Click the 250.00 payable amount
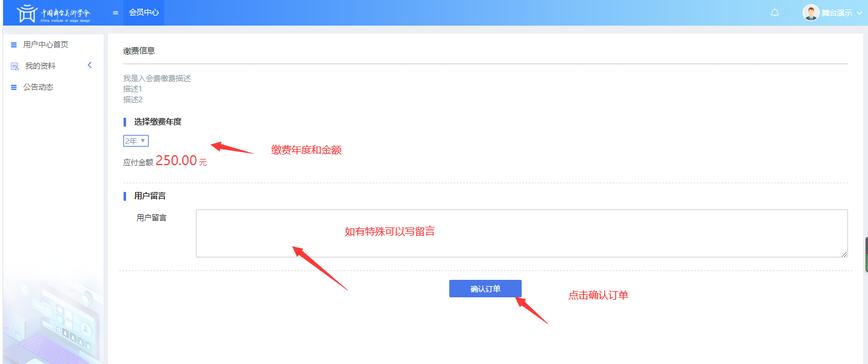Screen dimensions: 868x364 coord(176,161)
